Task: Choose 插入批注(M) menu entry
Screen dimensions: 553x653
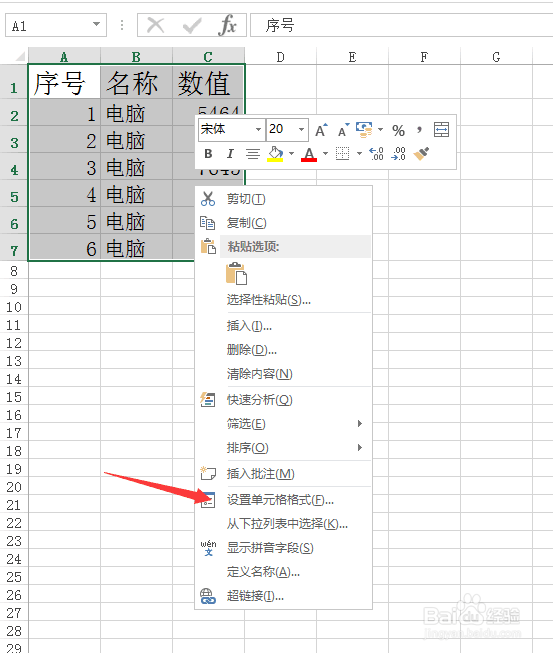Action: (283, 474)
